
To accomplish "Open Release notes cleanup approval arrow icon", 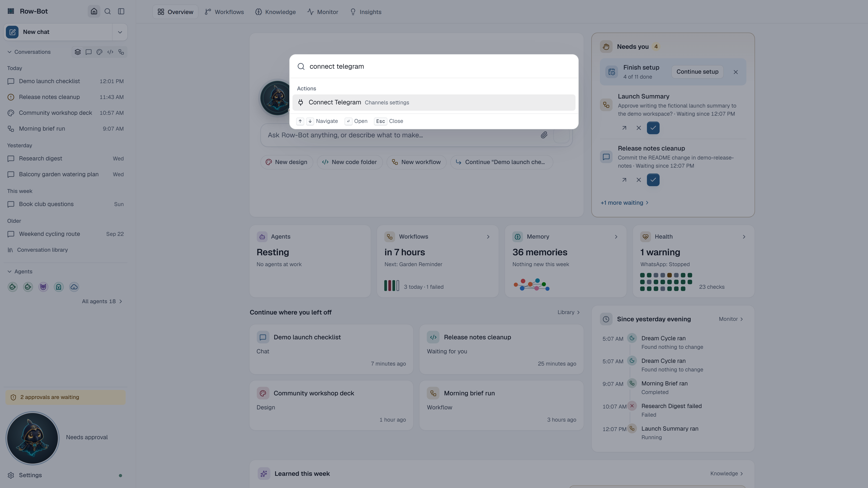I will (x=624, y=180).
